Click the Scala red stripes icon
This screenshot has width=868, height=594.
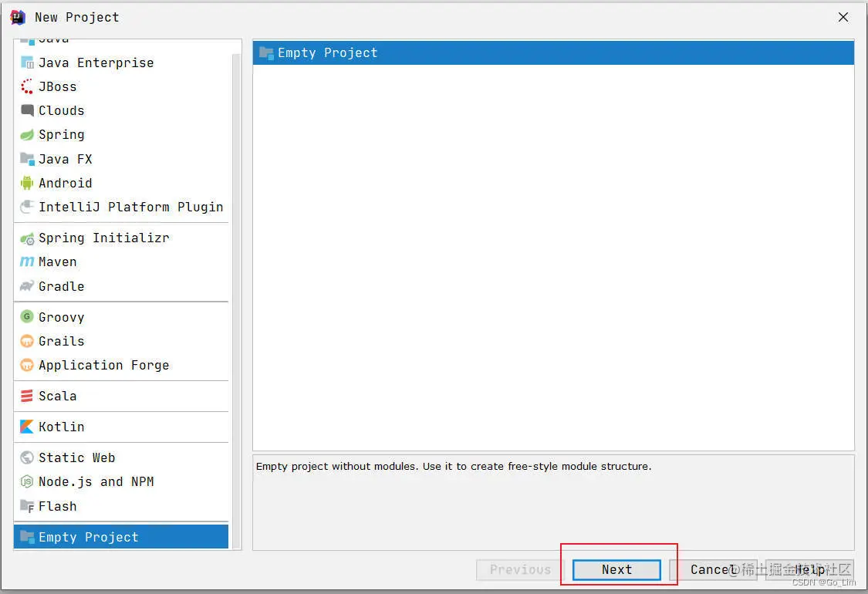[x=26, y=396]
